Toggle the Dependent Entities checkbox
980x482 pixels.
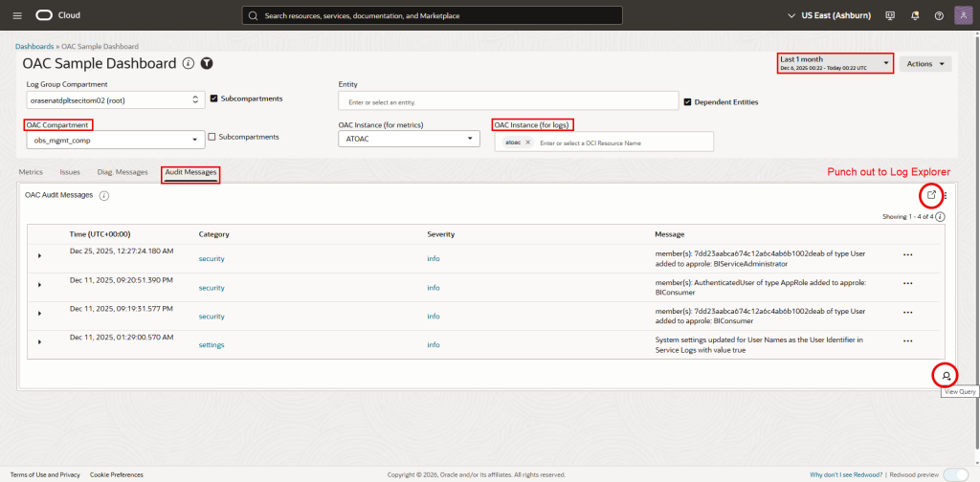coord(687,100)
